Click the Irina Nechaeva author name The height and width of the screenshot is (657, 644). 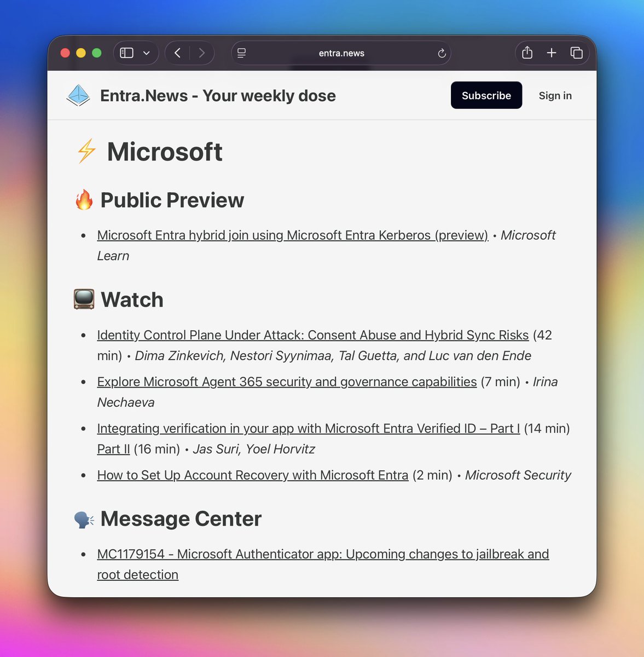point(327,392)
